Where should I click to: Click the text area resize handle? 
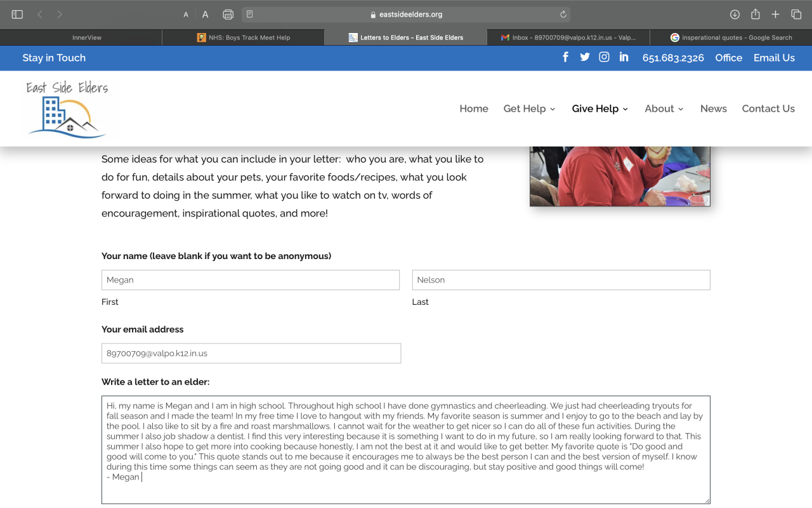[x=706, y=500]
